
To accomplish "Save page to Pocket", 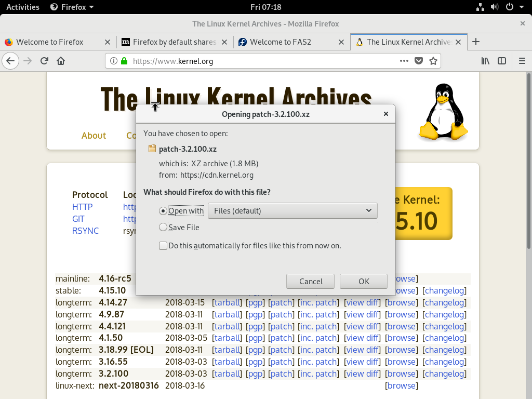I will [419, 61].
